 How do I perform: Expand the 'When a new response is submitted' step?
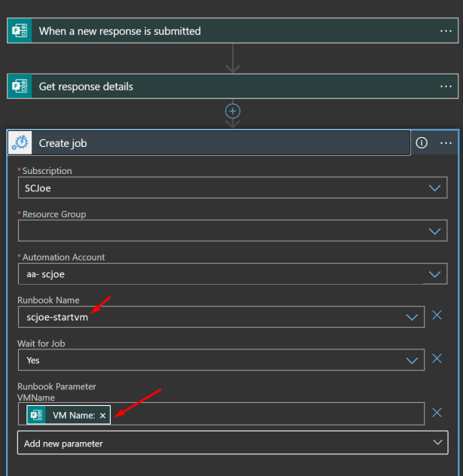(x=233, y=31)
